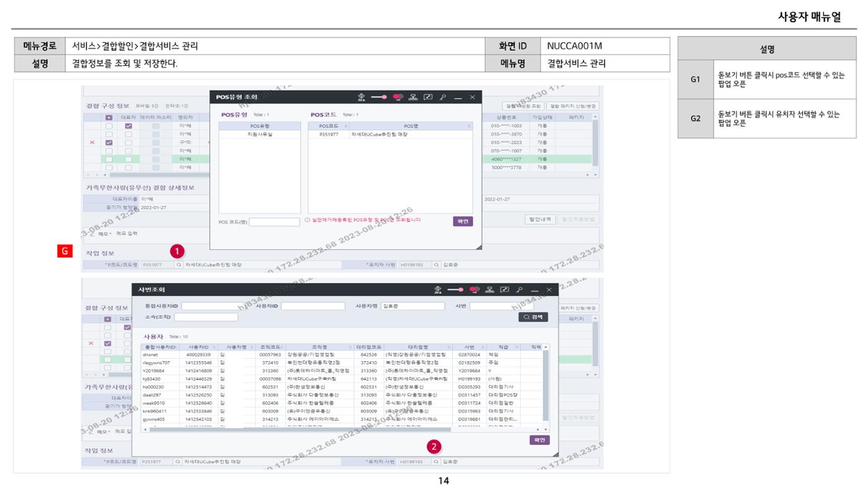Screen dimensions: 868x489
Task: Click the screen-share monitor icon in POS유형 조회 popup
Action: [428, 98]
